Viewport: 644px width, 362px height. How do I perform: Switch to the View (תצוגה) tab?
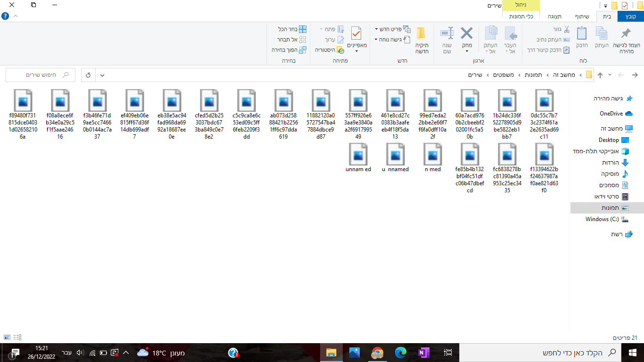click(x=554, y=16)
